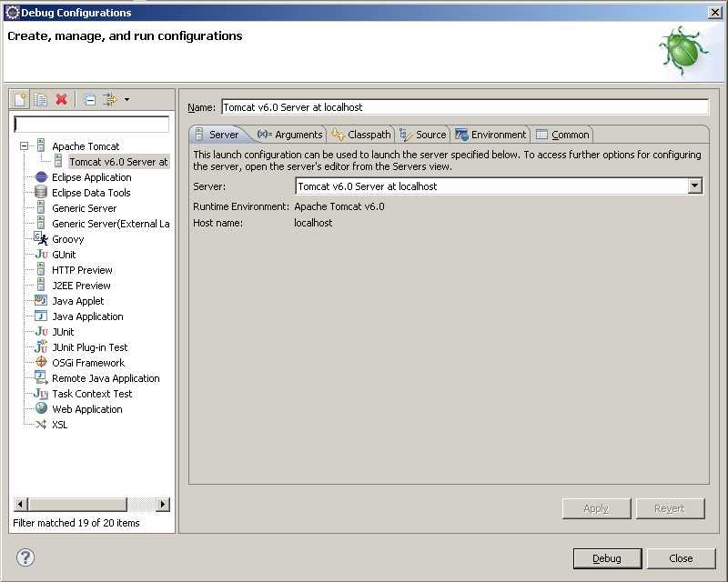This screenshot has width=728, height=582.
Task: Click the Task Context Test icon
Action: (x=41, y=394)
